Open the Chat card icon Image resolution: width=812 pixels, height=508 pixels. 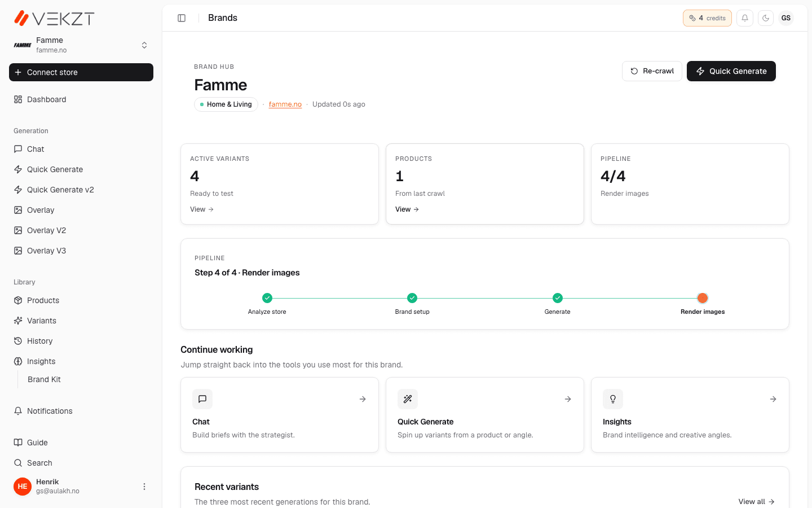point(202,399)
